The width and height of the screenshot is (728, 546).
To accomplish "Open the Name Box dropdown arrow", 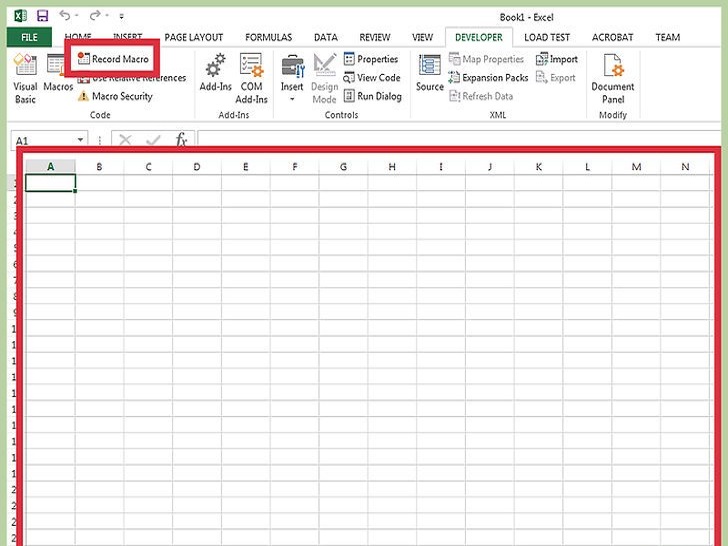I will (x=81, y=141).
